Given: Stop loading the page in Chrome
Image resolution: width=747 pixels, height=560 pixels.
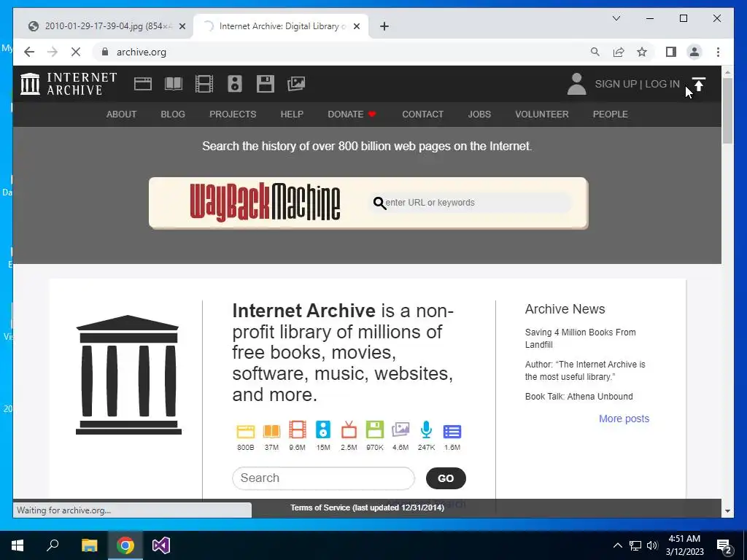Looking at the screenshot, I should 76,52.
